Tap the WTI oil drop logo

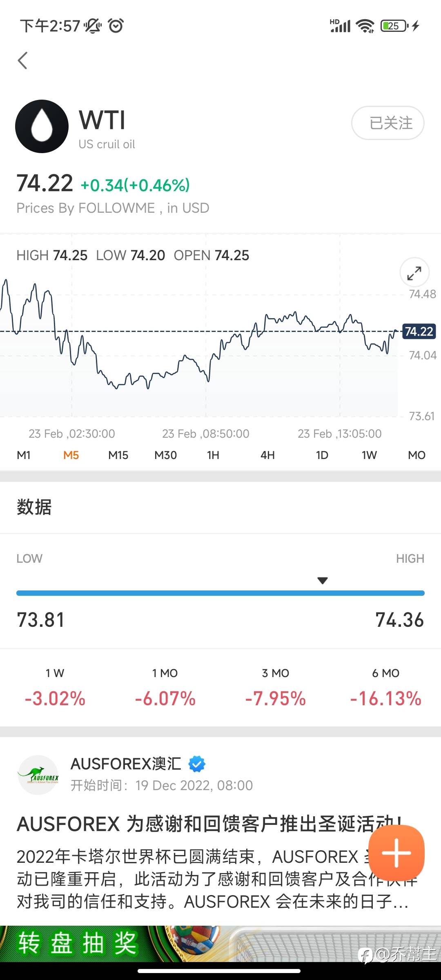coord(42,127)
